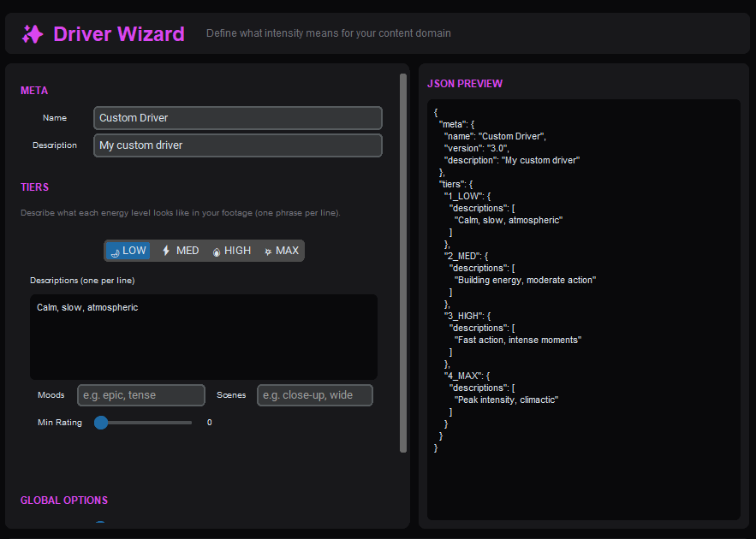Click the Moods field with epic, tense placeholder

tap(140, 395)
